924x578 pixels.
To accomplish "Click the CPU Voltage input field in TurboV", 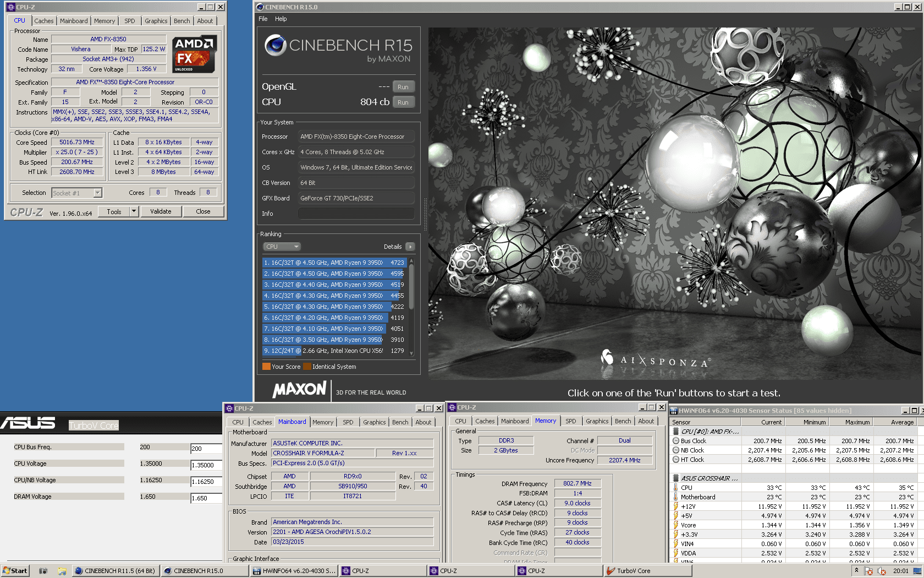I will point(206,465).
